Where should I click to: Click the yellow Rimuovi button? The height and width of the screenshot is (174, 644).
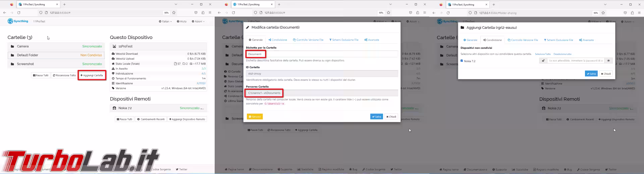[255, 117]
